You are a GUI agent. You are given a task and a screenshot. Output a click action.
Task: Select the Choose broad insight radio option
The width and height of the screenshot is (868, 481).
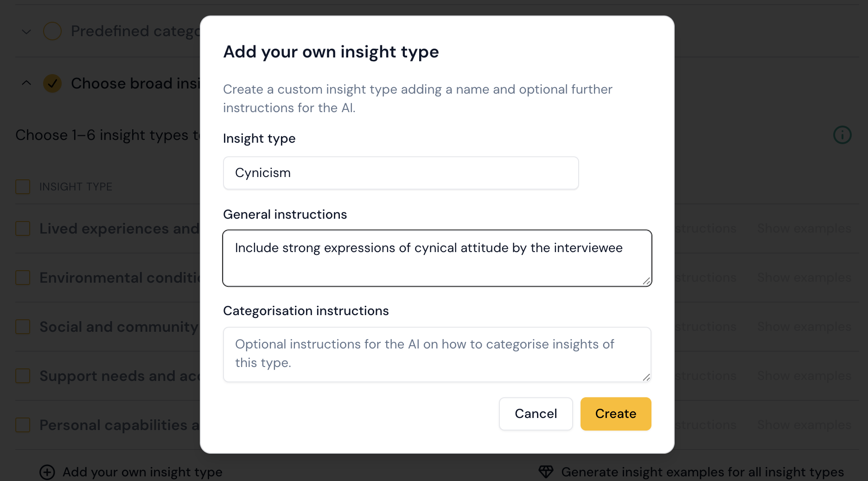(x=52, y=83)
